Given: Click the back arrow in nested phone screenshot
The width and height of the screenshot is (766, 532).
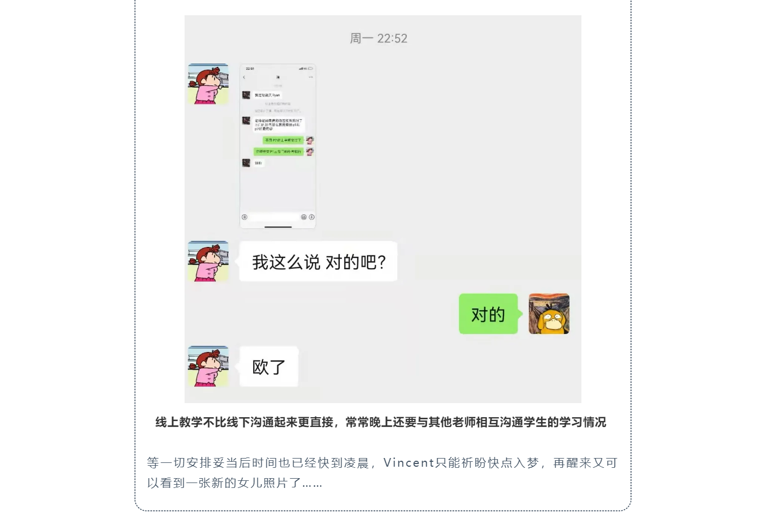Looking at the screenshot, I should [x=244, y=77].
